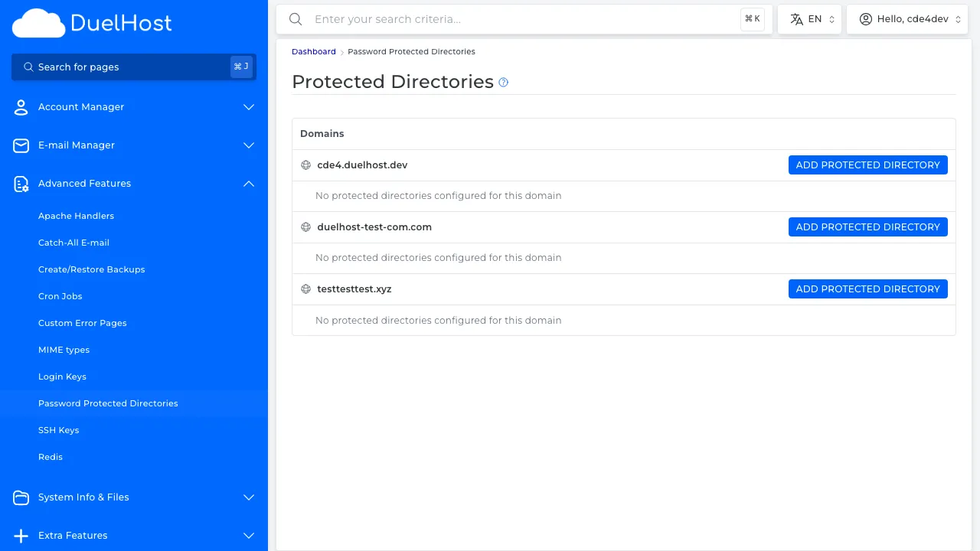Click the Account Manager person icon
980x551 pixels.
tap(21, 107)
